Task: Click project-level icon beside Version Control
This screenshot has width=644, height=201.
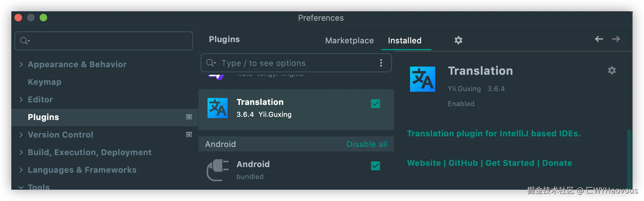Action: (189, 134)
